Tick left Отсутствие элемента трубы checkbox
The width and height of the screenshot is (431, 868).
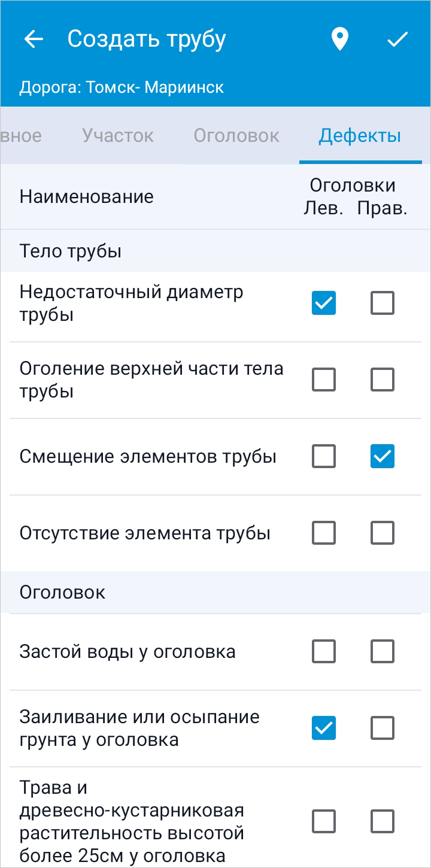click(324, 533)
